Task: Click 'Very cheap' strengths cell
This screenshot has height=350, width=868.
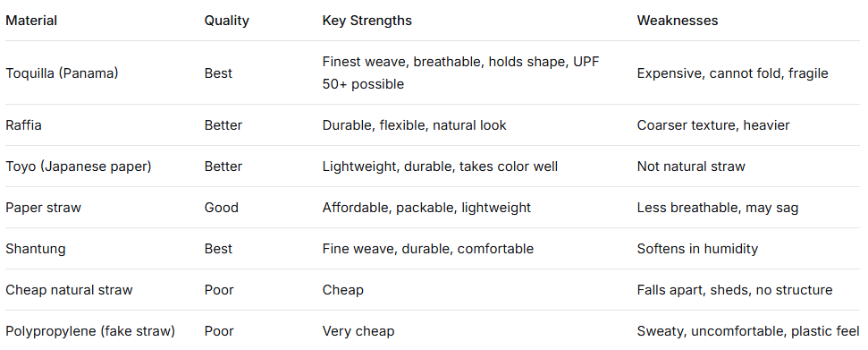Action: click(358, 331)
